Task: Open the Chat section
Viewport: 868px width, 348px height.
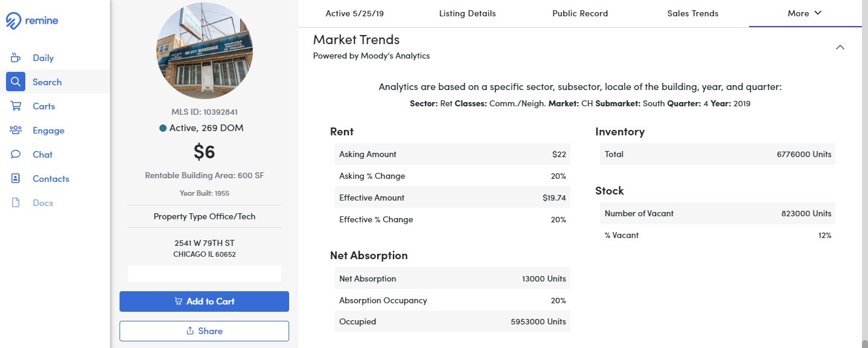Action: 15,154
